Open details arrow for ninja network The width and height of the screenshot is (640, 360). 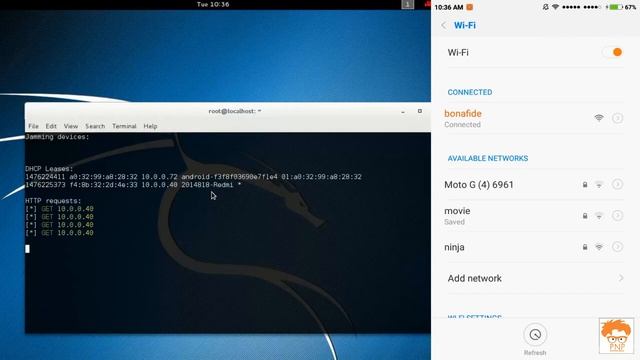[x=618, y=247]
